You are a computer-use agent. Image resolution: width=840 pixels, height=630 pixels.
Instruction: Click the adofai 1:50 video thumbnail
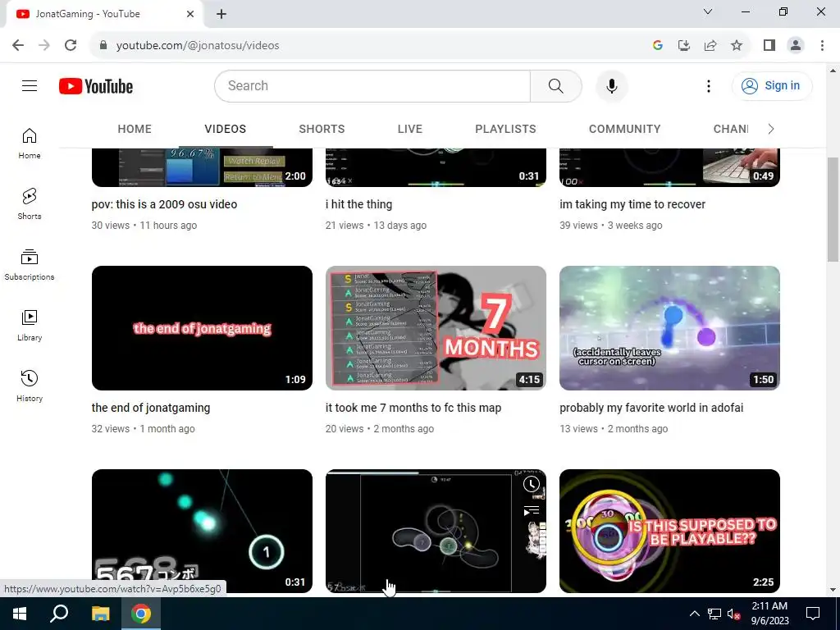pyautogui.click(x=669, y=328)
